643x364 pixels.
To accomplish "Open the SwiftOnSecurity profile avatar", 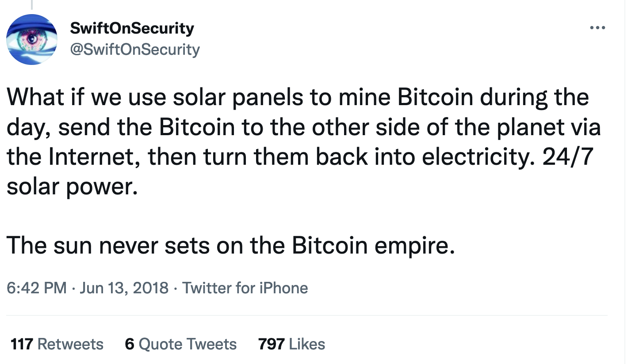I will (x=31, y=39).
